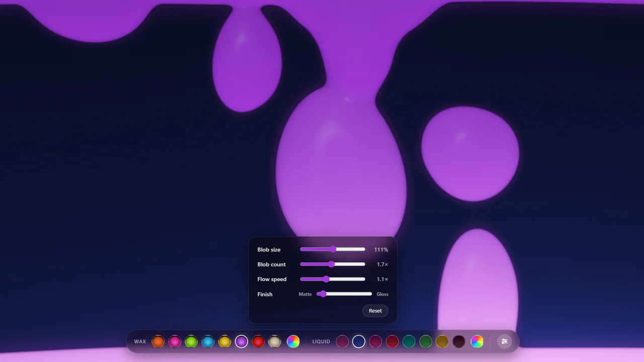Choose the dark magenta liquid swatch

[x=375, y=342]
